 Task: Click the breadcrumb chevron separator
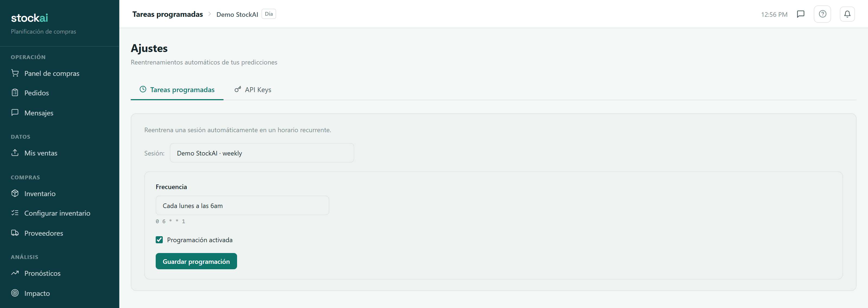coord(210,14)
